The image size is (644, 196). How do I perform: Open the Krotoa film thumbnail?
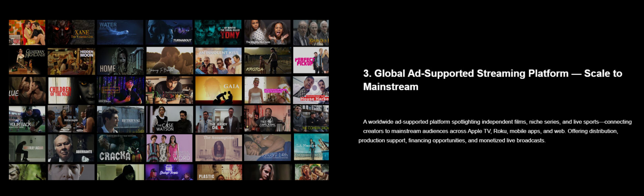pyautogui.click(x=267, y=61)
